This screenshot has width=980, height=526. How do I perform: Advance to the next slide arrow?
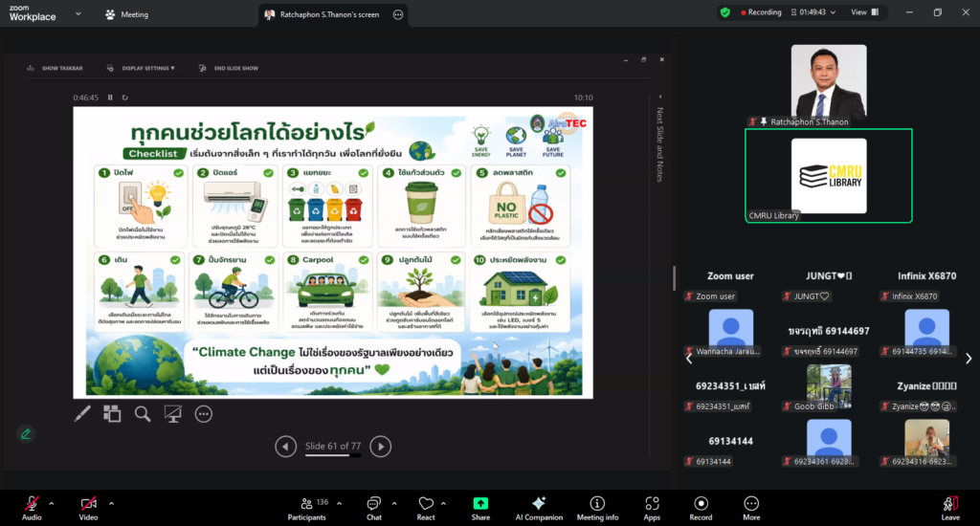(x=380, y=446)
